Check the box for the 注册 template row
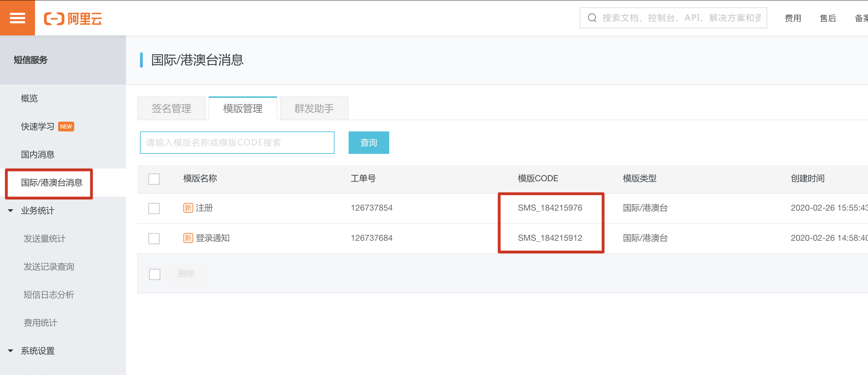 154,209
